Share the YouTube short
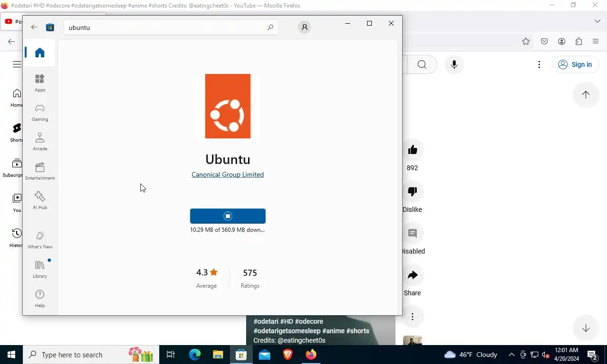 point(413,275)
